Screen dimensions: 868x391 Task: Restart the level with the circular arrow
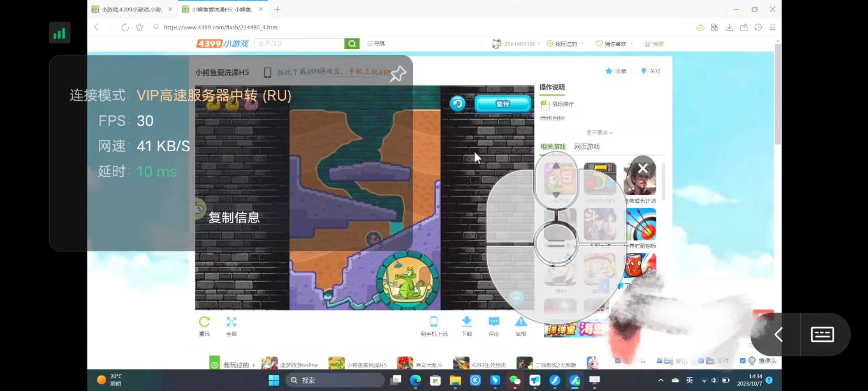[458, 104]
